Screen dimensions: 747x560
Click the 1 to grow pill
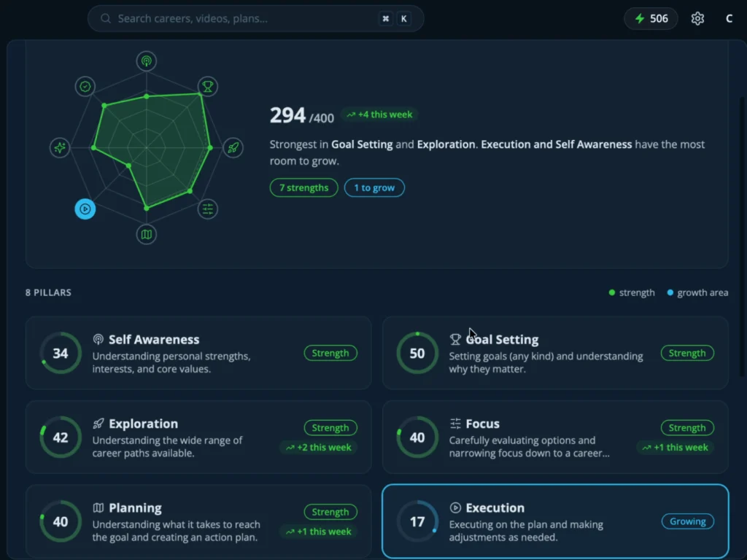pos(374,187)
